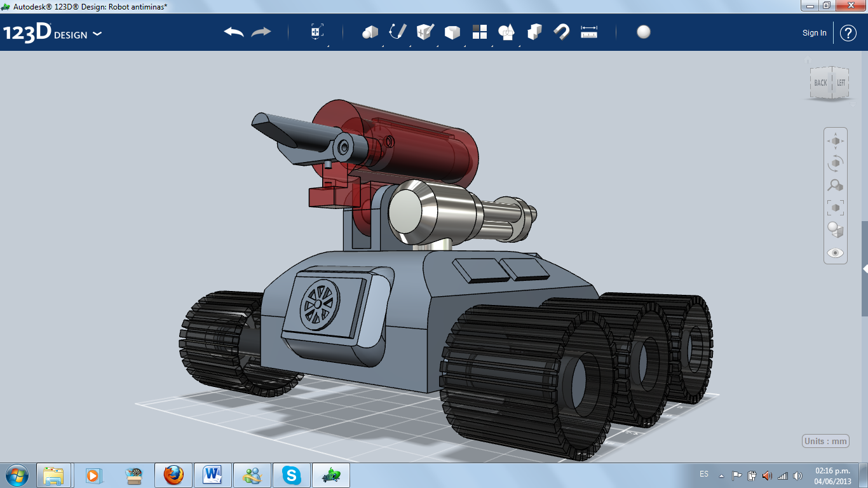Select the Pan navigation tool
The height and width of the screenshot is (488, 868).
pyautogui.click(x=836, y=140)
